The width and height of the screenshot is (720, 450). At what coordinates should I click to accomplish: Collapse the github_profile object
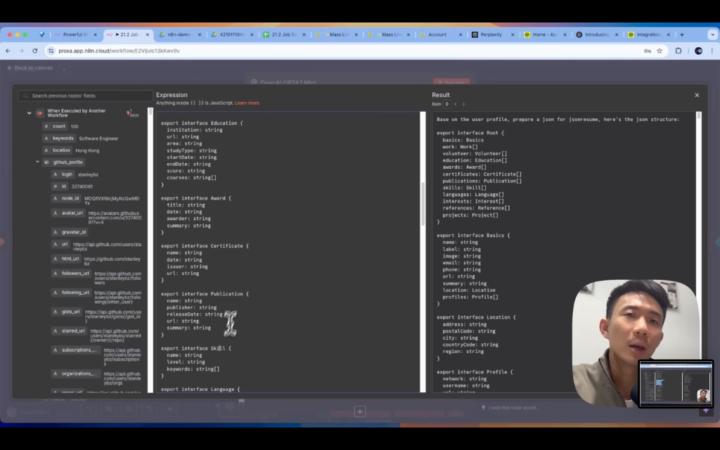point(38,162)
